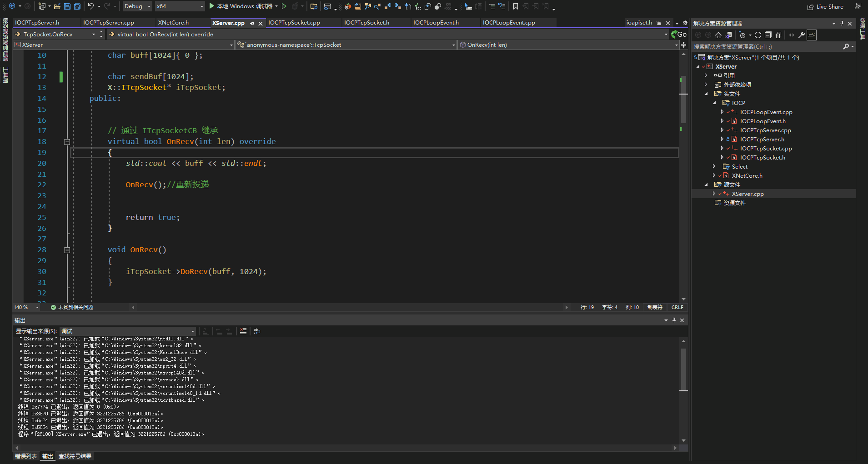The height and width of the screenshot is (464, 868).
Task: Save current file with the disk icon
Action: [67, 6]
